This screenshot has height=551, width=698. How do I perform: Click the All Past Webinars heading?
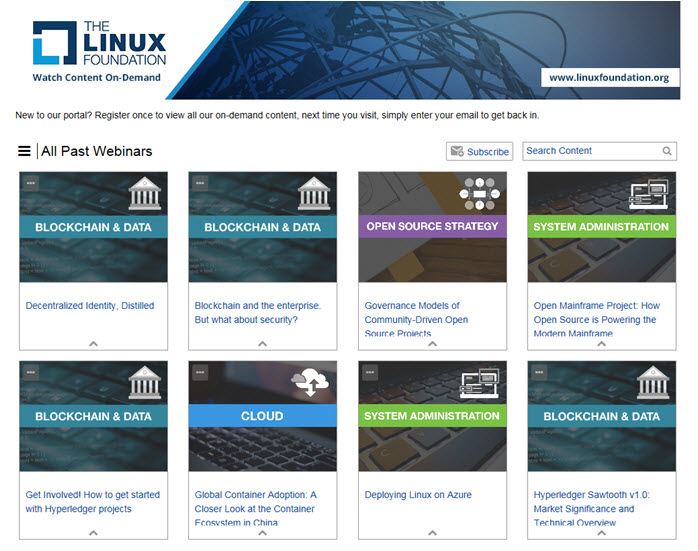coord(97,151)
